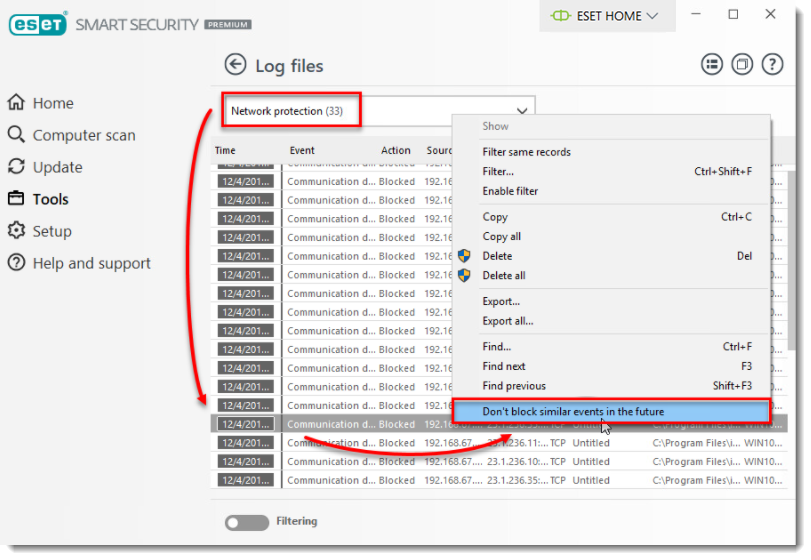Open the list view icon in header
The image size is (811, 560).
tap(712, 65)
